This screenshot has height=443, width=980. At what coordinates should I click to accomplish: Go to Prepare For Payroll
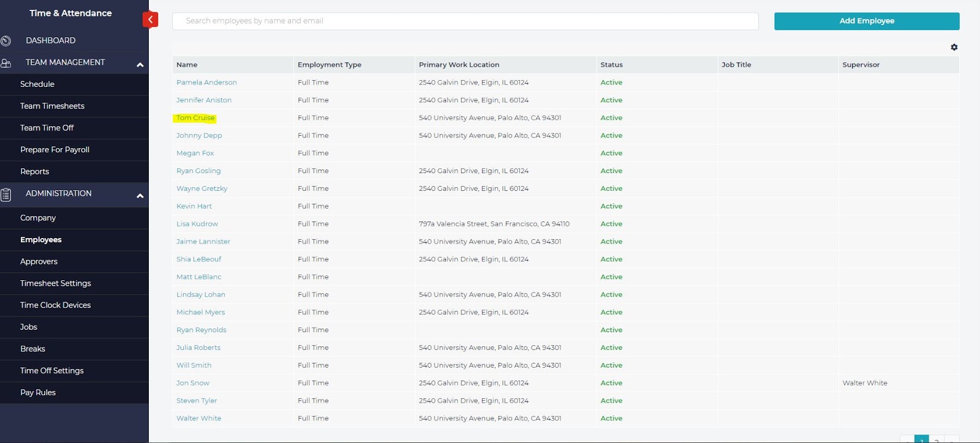coord(55,150)
